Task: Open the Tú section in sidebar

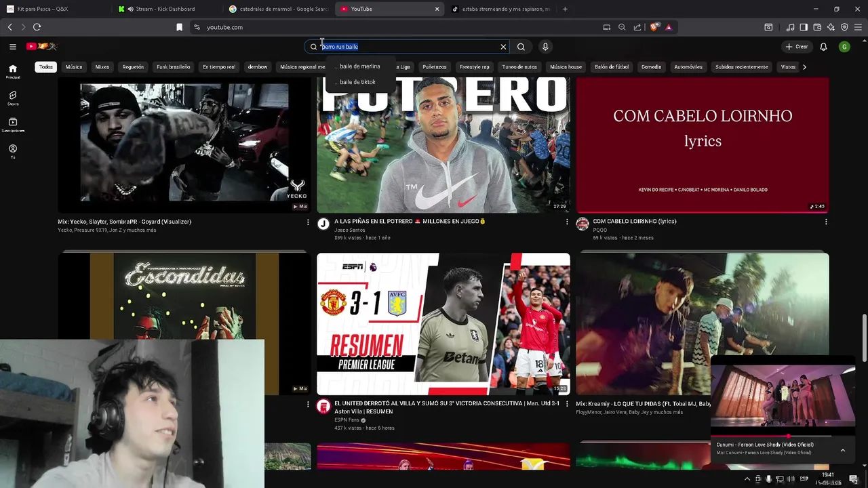Action: (x=13, y=151)
